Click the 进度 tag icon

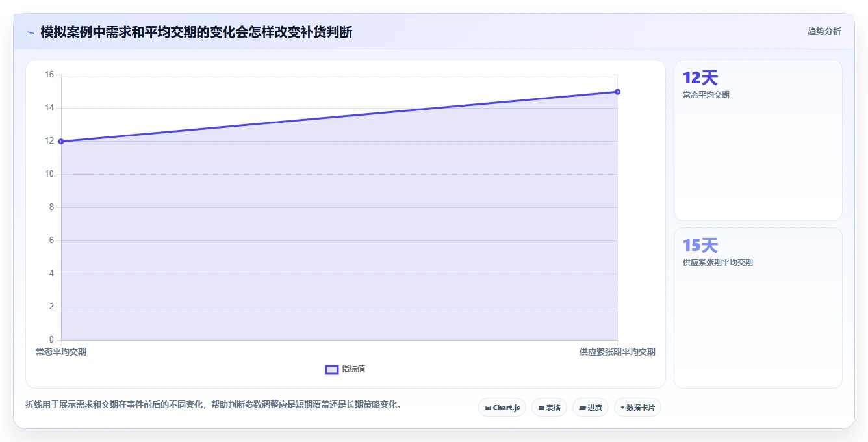pyautogui.click(x=583, y=408)
